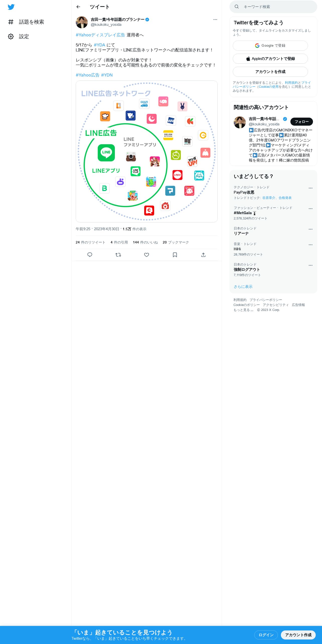This screenshot has width=322, height=644.
Task: Click the #YDN hashtag
Action: (107, 75)
